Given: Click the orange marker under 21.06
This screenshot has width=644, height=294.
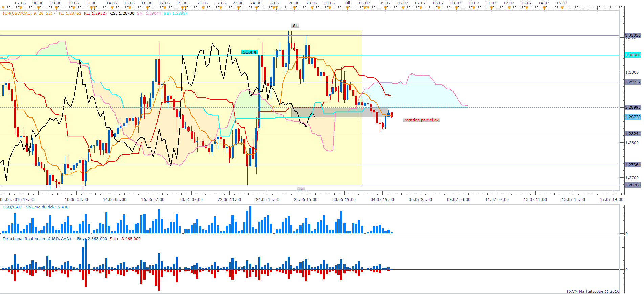Looking at the screenshot, I should pyautogui.click(x=203, y=7).
